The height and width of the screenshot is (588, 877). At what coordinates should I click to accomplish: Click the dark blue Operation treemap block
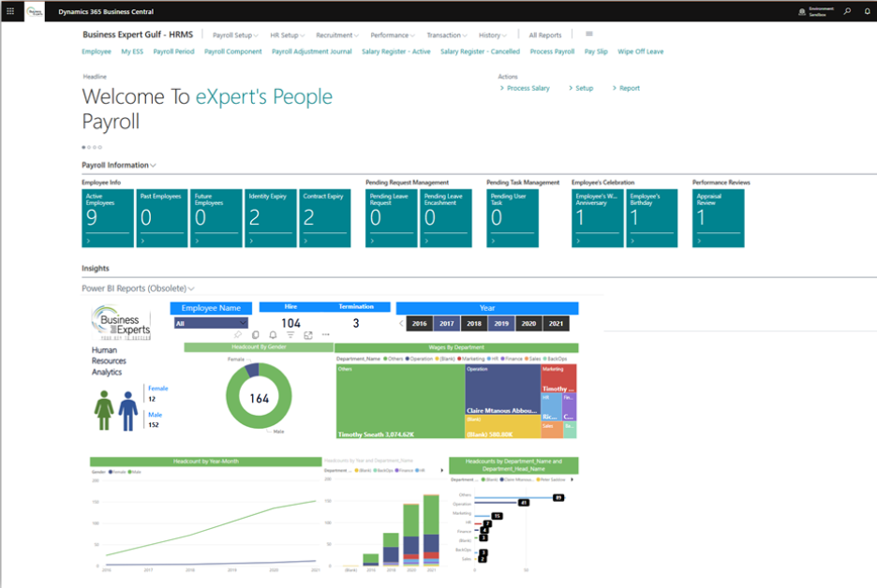[502, 390]
